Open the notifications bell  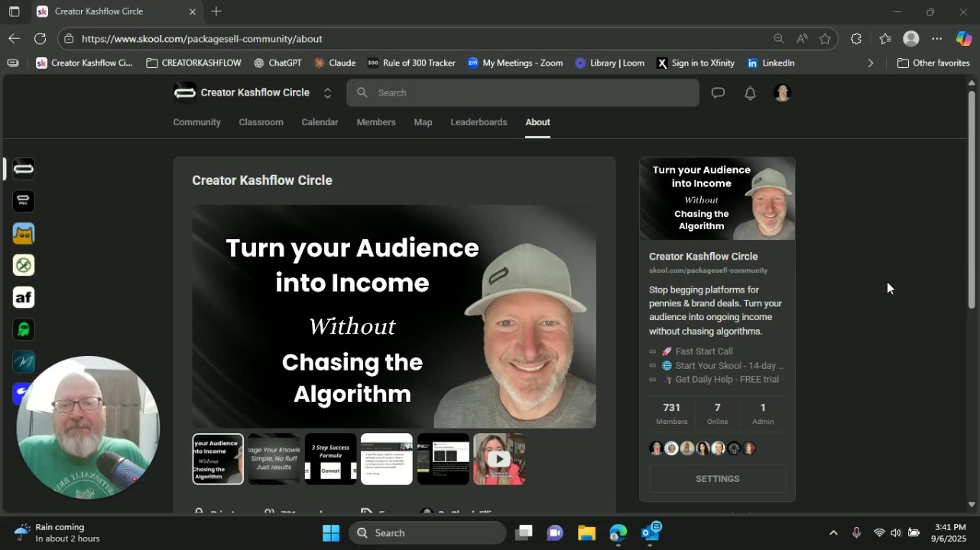750,93
